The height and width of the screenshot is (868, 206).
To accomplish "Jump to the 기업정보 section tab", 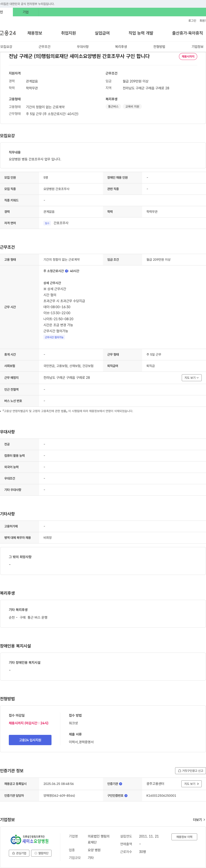I will click(198, 47).
